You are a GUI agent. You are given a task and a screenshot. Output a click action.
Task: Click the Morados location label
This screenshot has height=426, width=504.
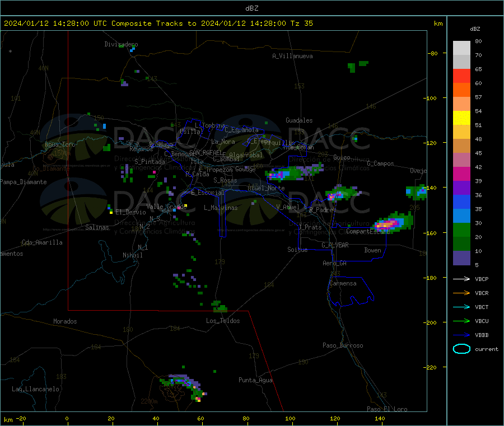[66, 321]
